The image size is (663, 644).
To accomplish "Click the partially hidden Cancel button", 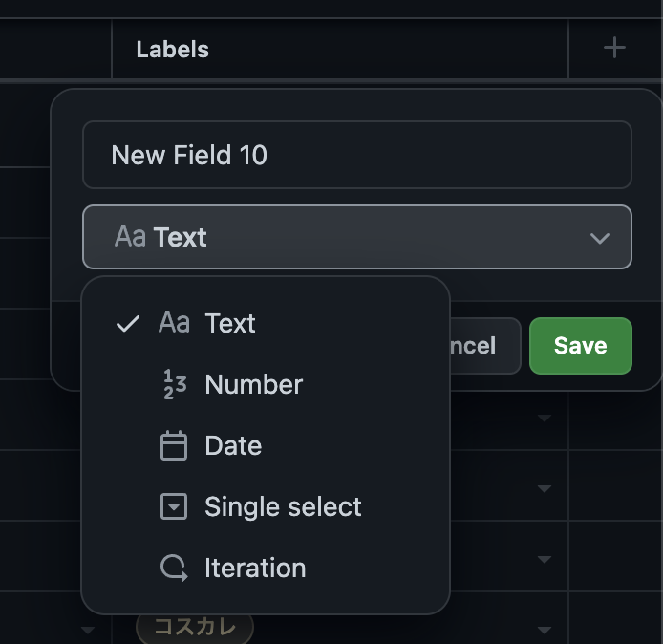I will pyautogui.click(x=484, y=346).
